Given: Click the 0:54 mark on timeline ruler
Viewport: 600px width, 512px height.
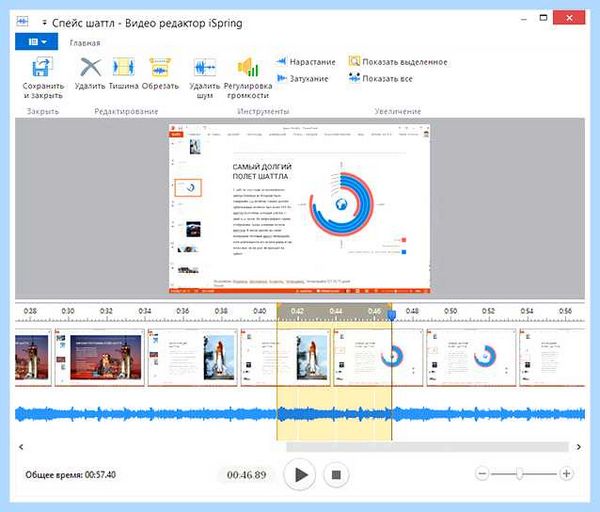Looking at the screenshot, I should [x=527, y=311].
